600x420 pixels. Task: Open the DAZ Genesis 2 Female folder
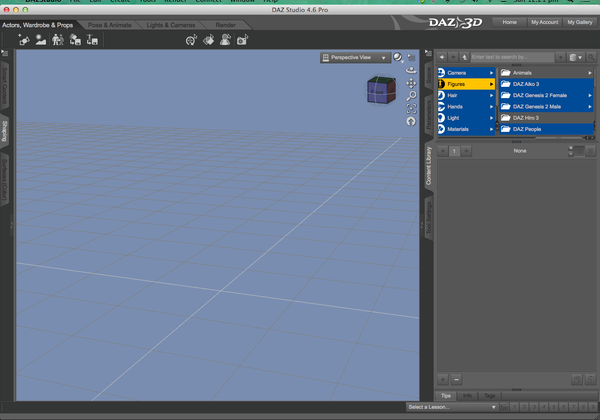546,95
